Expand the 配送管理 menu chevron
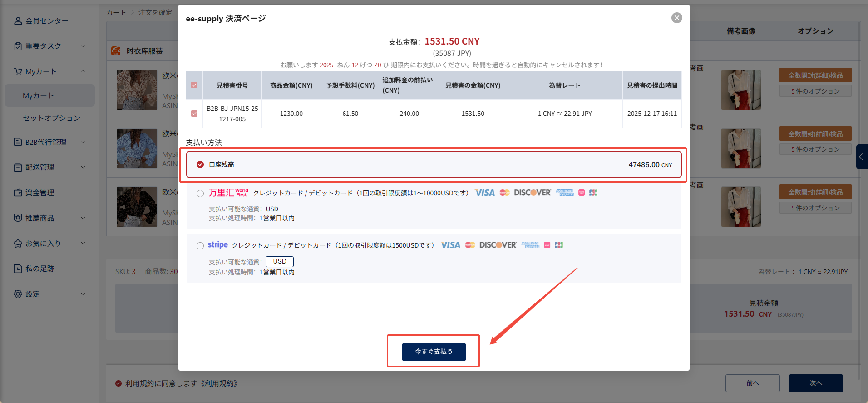868x403 pixels. point(83,167)
